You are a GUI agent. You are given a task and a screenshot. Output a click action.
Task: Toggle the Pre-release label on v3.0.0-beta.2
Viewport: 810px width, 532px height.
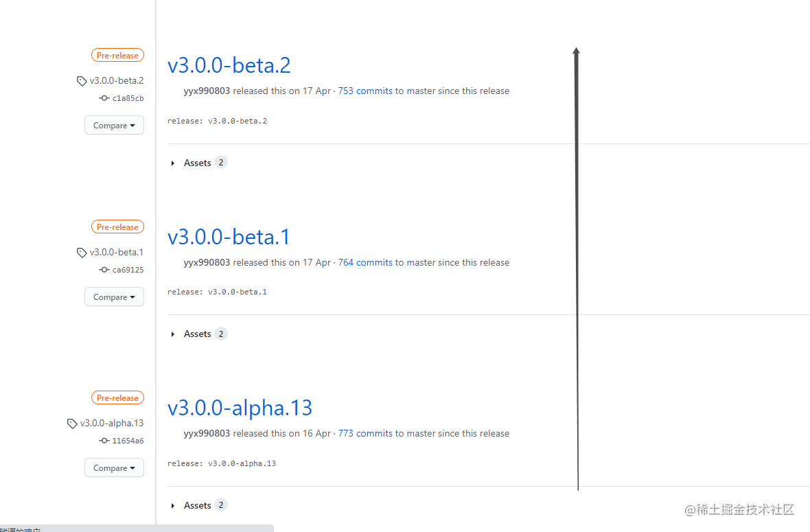click(x=117, y=55)
